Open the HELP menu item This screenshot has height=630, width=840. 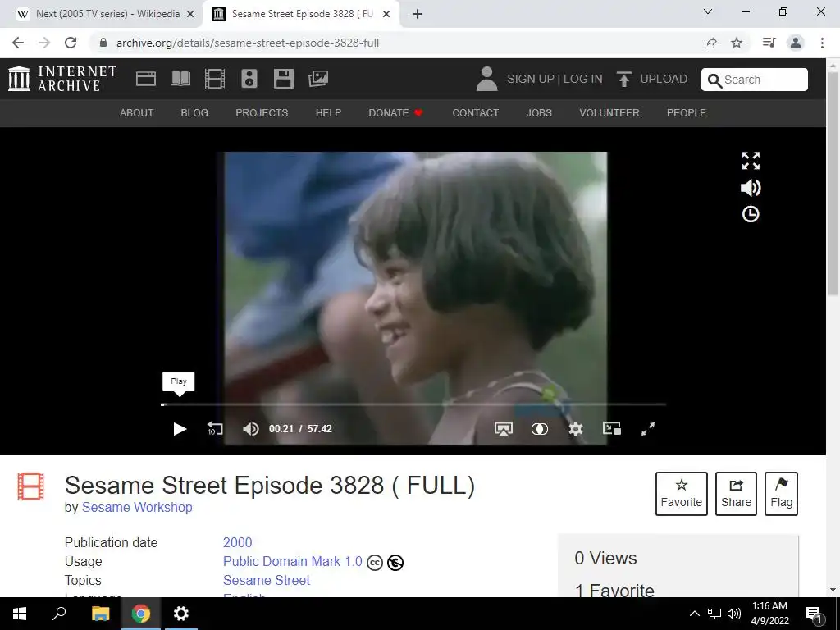tap(328, 113)
